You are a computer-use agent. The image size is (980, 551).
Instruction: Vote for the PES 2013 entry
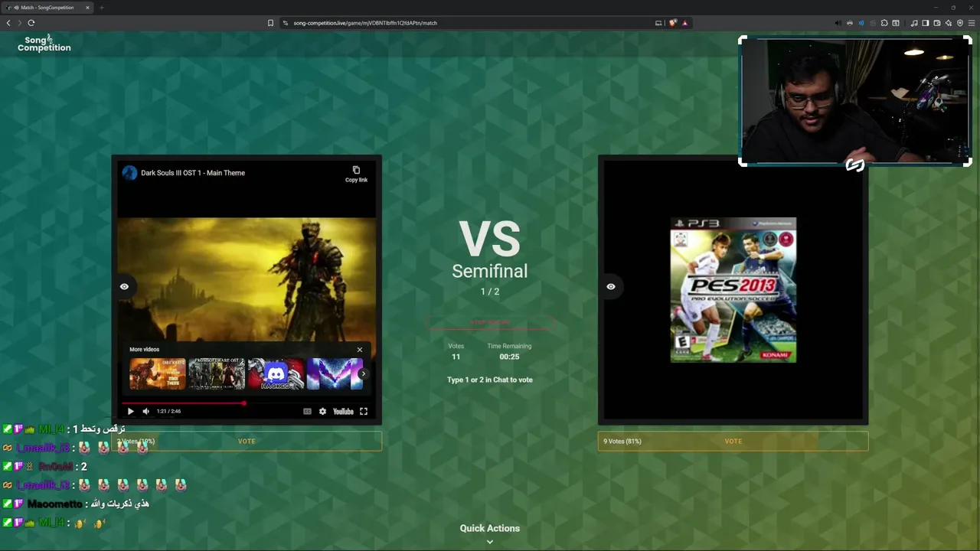click(733, 441)
